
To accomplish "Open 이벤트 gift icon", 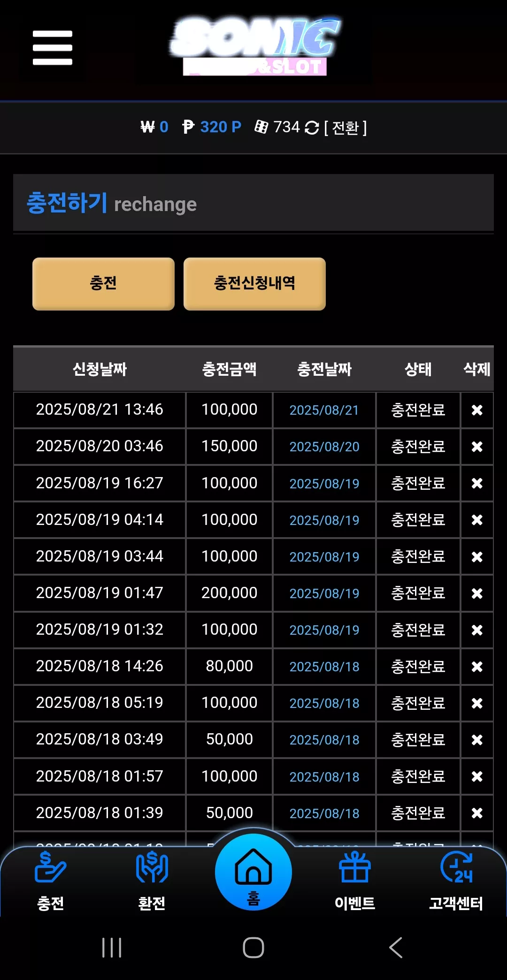I will pos(355,881).
